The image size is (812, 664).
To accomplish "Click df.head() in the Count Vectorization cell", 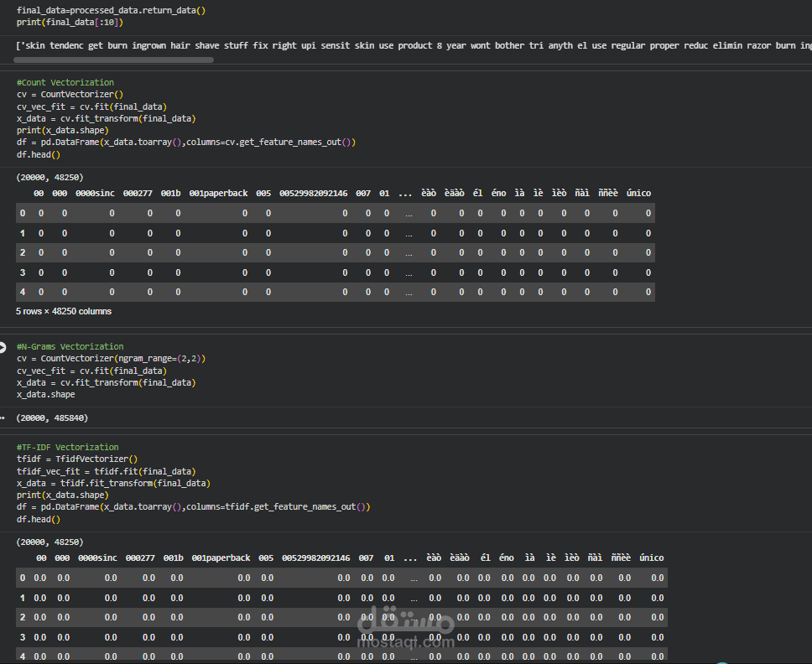I will pyautogui.click(x=39, y=155).
